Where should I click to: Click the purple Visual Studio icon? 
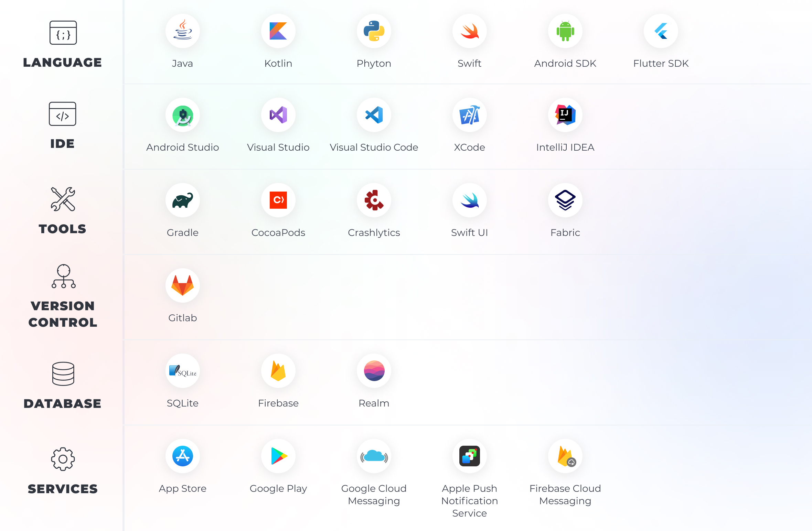pos(278,115)
